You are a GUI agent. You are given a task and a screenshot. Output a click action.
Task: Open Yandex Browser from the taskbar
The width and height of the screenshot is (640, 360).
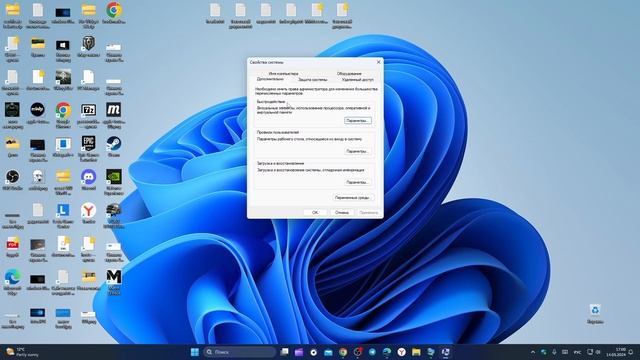coord(402,352)
